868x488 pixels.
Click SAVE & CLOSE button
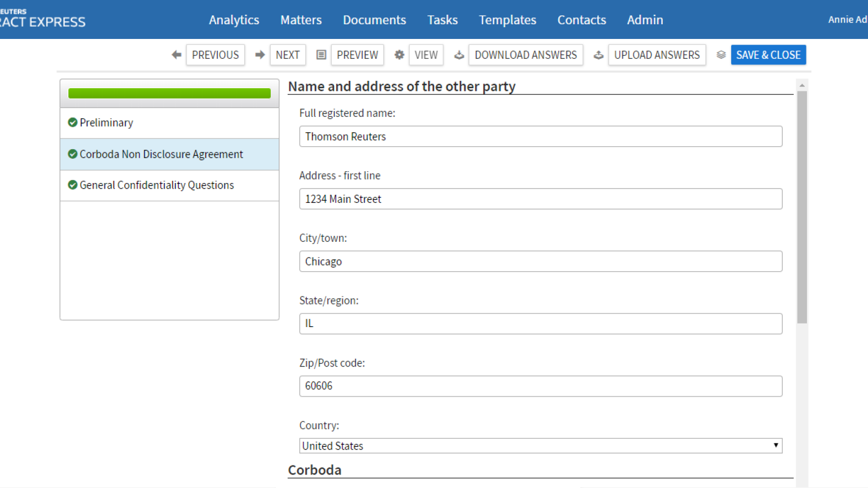[769, 55]
